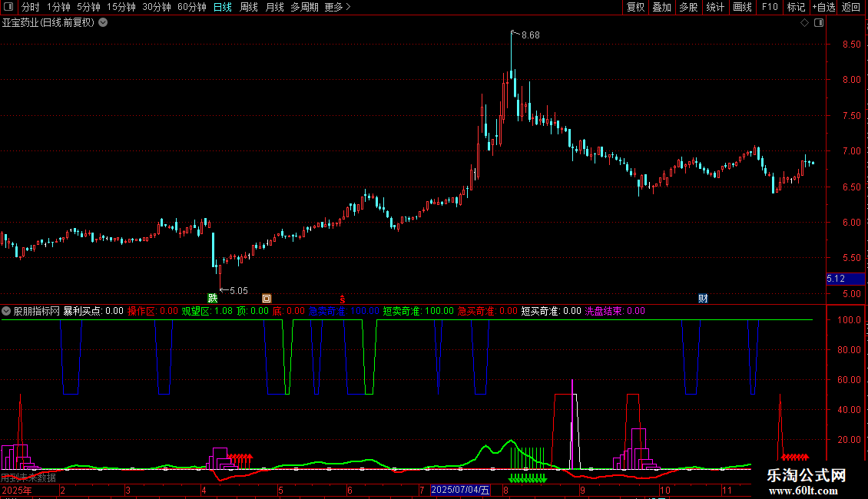Select the 5分钟 period tab
The image size is (868, 499).
88,7
